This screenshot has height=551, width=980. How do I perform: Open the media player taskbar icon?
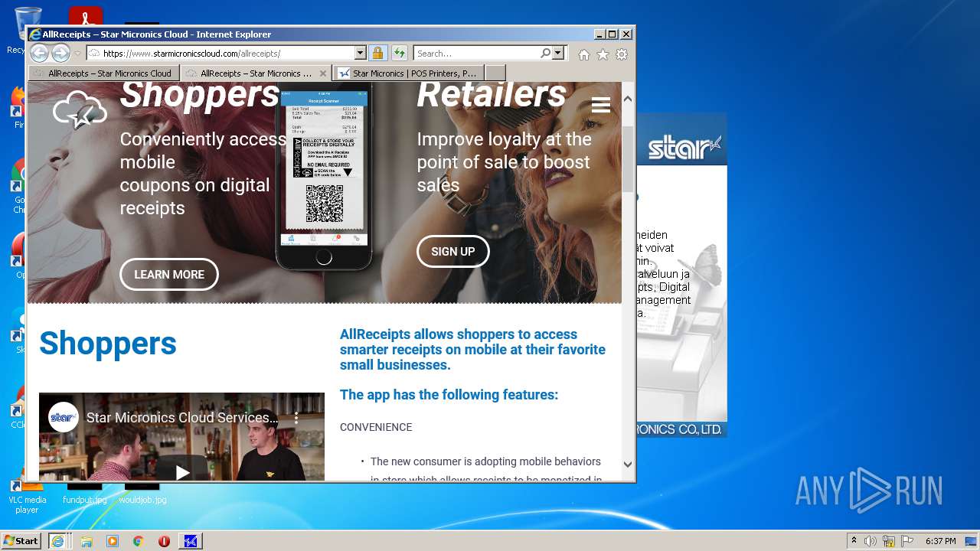pyautogui.click(x=113, y=541)
